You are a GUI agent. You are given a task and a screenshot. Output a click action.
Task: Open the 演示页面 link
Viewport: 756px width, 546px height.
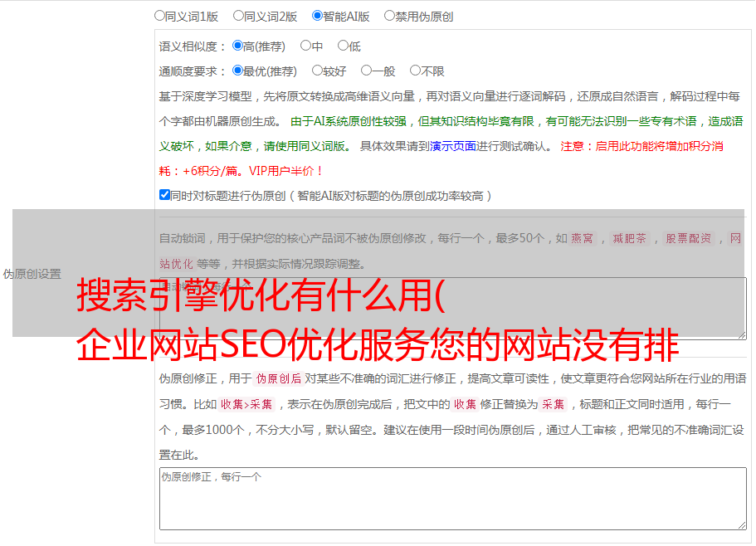click(453, 146)
